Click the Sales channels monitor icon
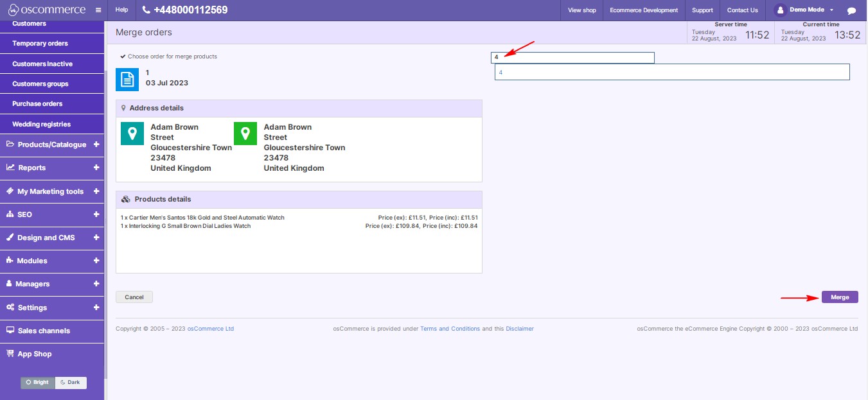The image size is (868, 400). coord(10,331)
